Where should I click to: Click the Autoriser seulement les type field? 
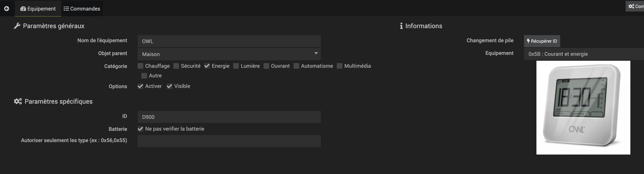(229, 141)
